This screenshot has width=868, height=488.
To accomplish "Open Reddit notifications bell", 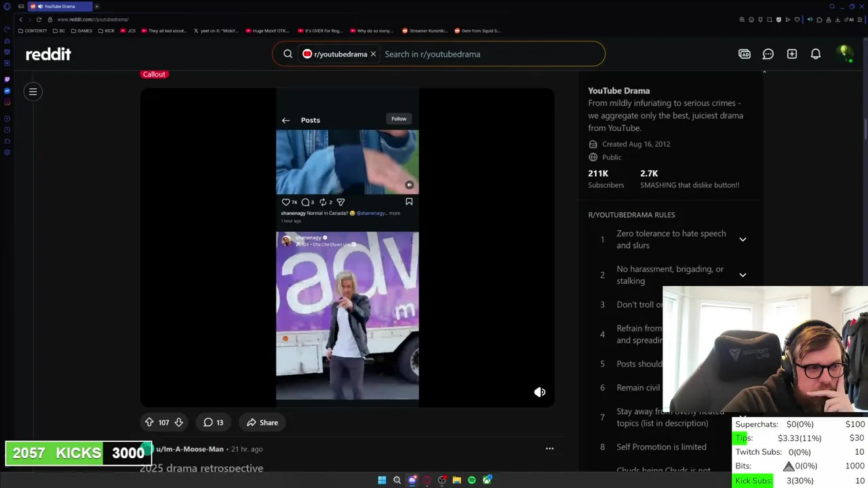I will click(816, 54).
